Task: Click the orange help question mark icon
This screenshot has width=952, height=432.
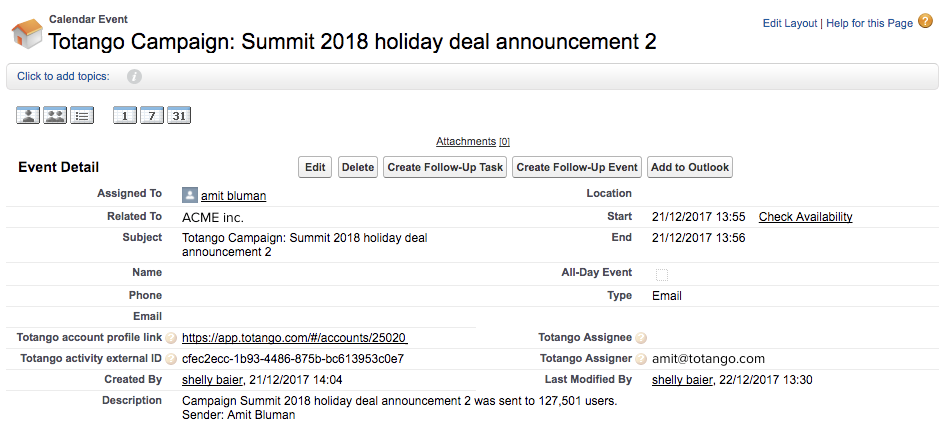Action: (x=925, y=22)
